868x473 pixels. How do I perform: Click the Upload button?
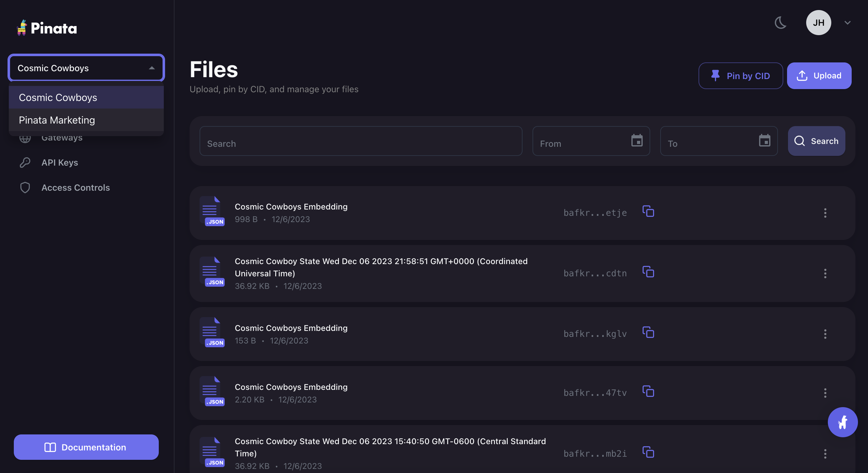pyautogui.click(x=819, y=76)
